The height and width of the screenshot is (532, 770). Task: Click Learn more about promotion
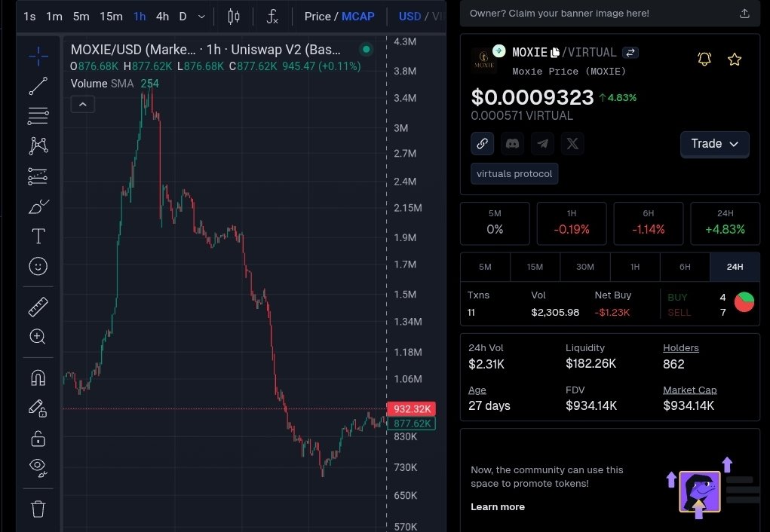coord(498,507)
